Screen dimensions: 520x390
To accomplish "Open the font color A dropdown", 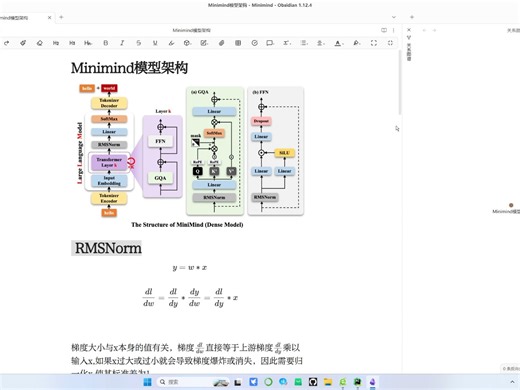I will point(338,43).
